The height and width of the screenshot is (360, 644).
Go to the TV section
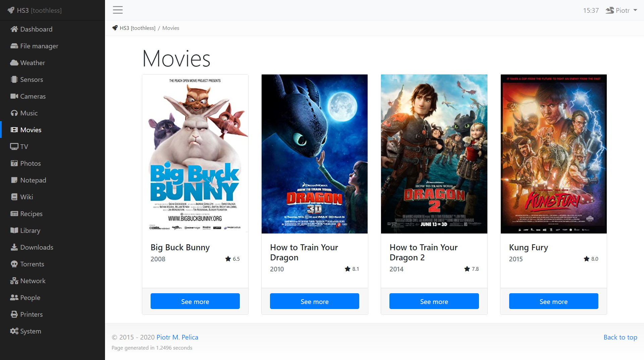(24, 147)
